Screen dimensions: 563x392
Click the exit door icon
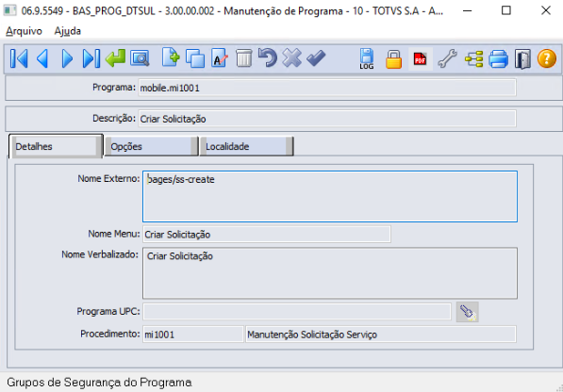pos(522,58)
